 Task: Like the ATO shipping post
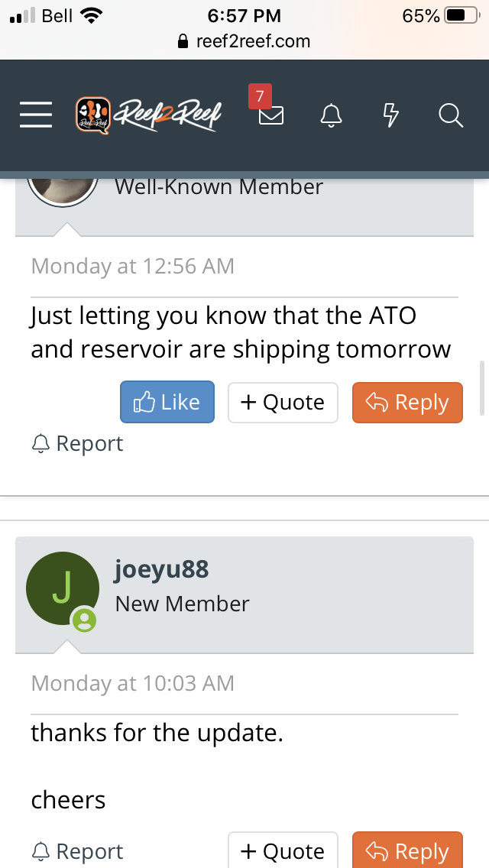point(167,403)
